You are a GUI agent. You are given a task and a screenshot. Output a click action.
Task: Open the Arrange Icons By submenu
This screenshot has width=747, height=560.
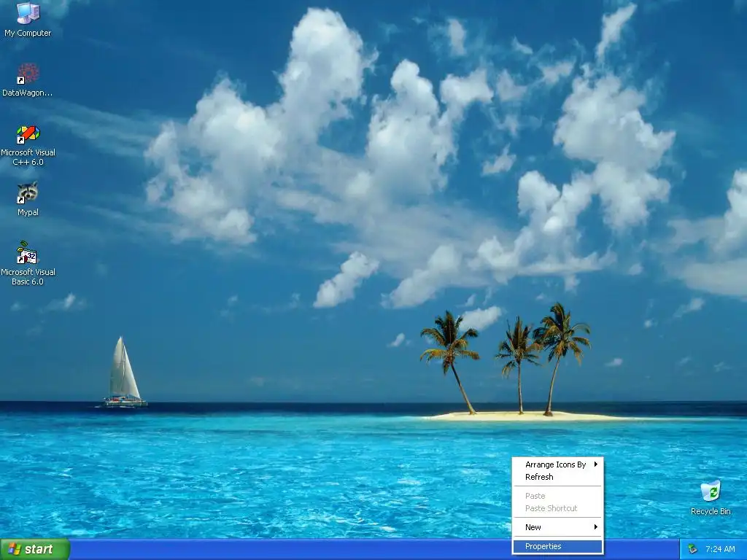pyautogui.click(x=558, y=464)
